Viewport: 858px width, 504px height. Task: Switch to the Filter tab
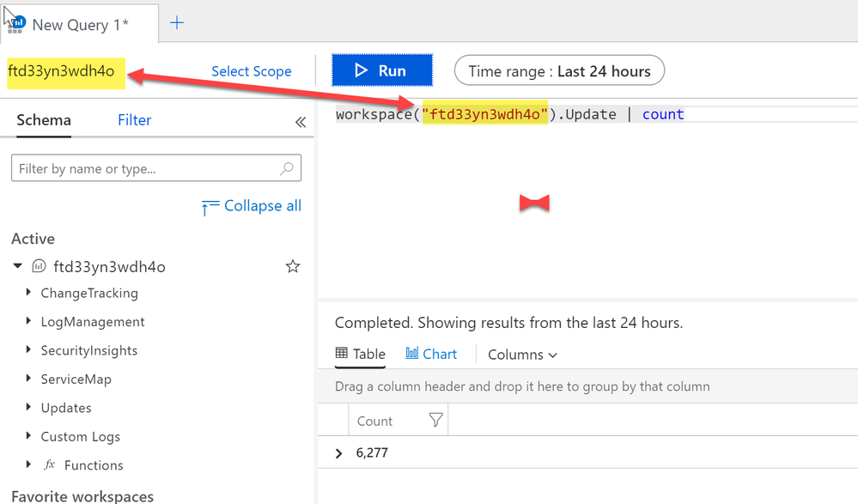135,120
